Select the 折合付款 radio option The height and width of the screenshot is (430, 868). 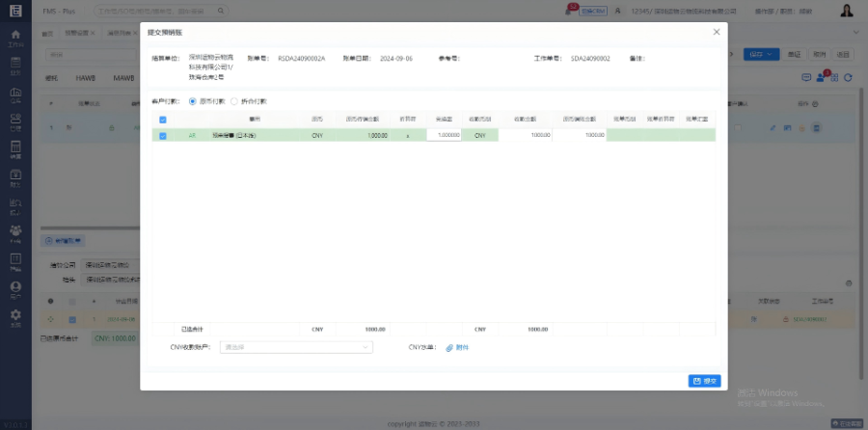click(233, 100)
